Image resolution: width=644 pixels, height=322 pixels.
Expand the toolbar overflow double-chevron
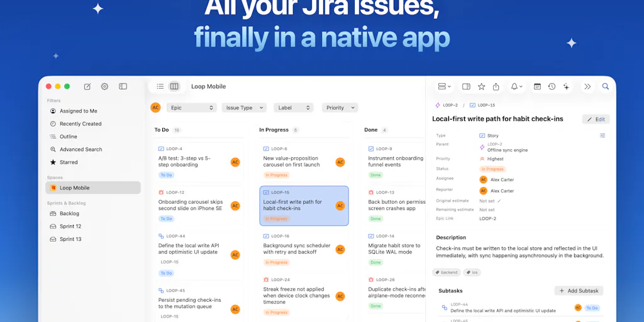pos(588,86)
